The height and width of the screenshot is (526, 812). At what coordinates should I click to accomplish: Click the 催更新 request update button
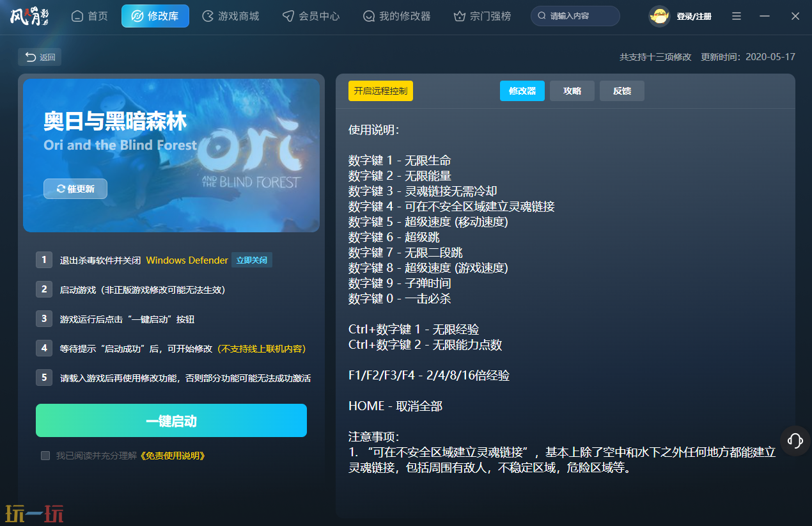(x=75, y=189)
